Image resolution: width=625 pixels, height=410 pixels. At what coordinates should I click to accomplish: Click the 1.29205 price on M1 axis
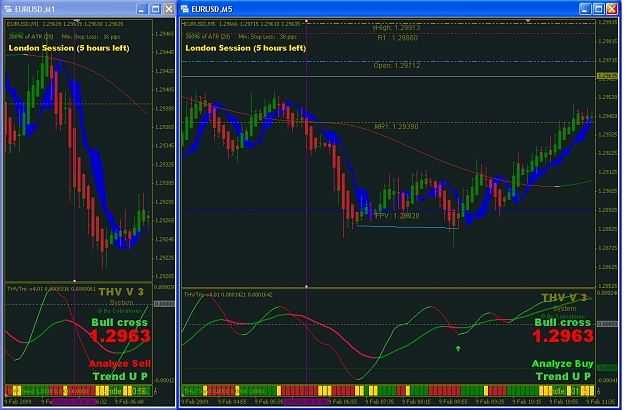[x=164, y=276]
